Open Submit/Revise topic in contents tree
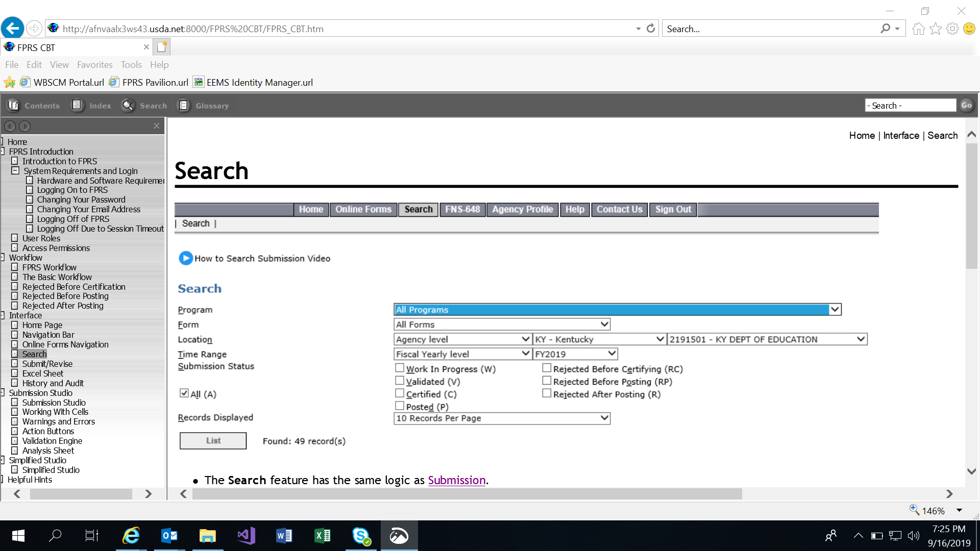 (47, 364)
